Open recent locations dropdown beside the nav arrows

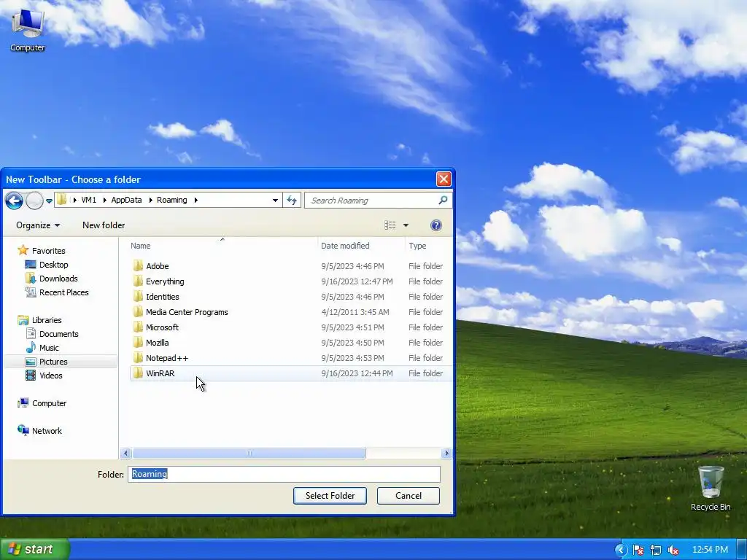click(x=49, y=201)
